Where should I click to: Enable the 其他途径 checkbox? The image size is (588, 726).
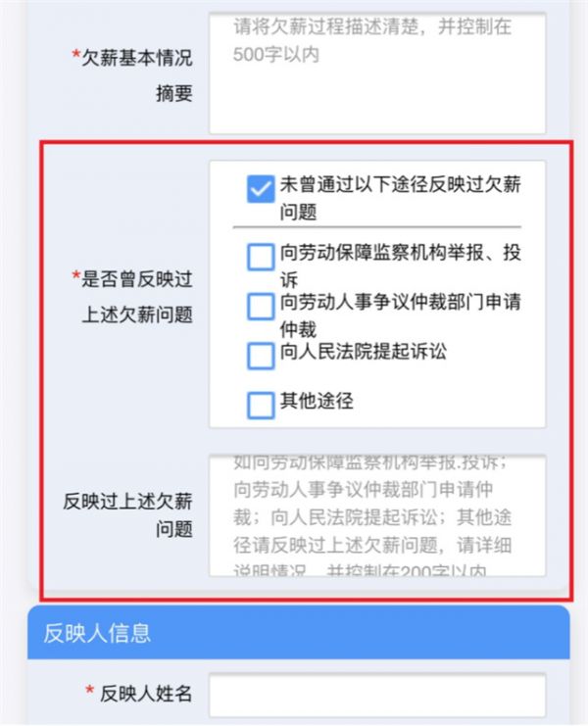coord(261,406)
